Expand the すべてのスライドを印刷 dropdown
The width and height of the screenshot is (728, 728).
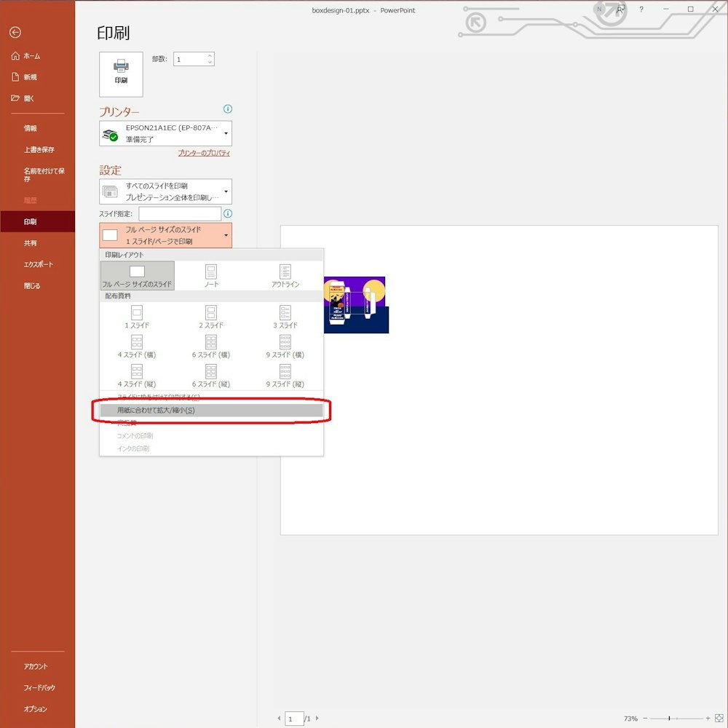click(166, 191)
